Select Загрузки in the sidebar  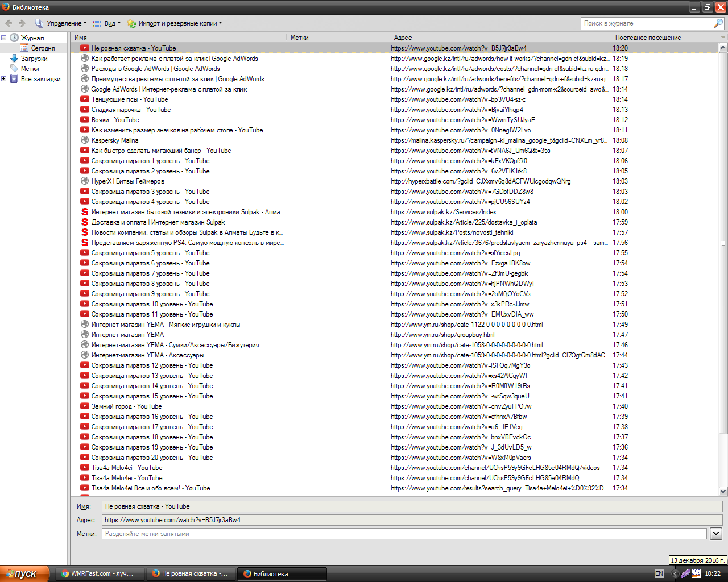tap(34, 59)
